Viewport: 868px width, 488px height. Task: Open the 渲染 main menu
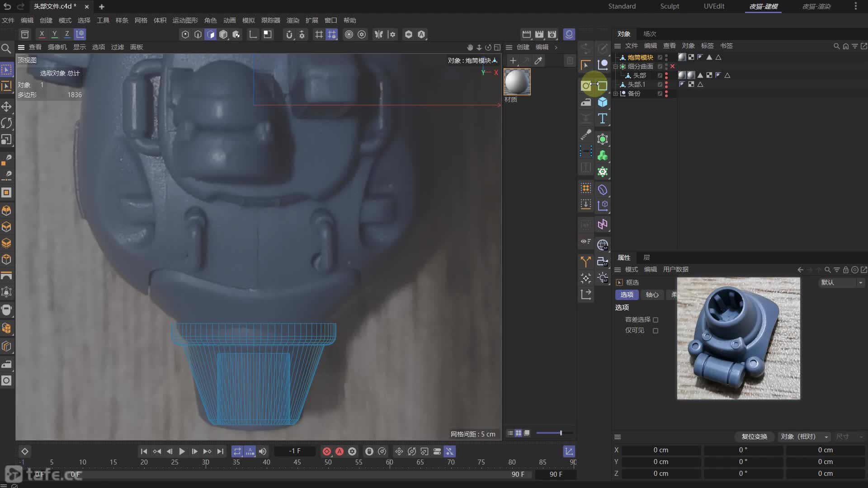[x=293, y=20]
